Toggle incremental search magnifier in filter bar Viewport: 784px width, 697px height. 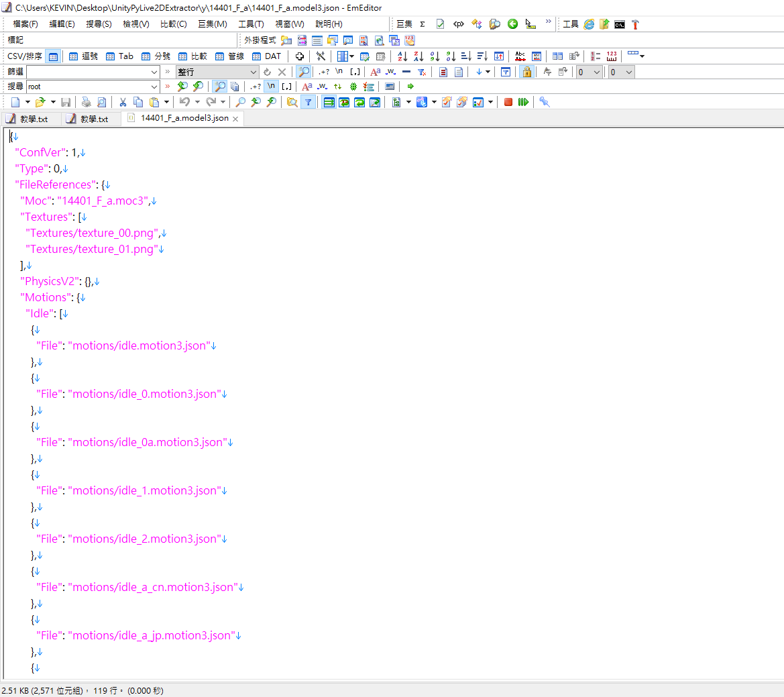click(304, 72)
